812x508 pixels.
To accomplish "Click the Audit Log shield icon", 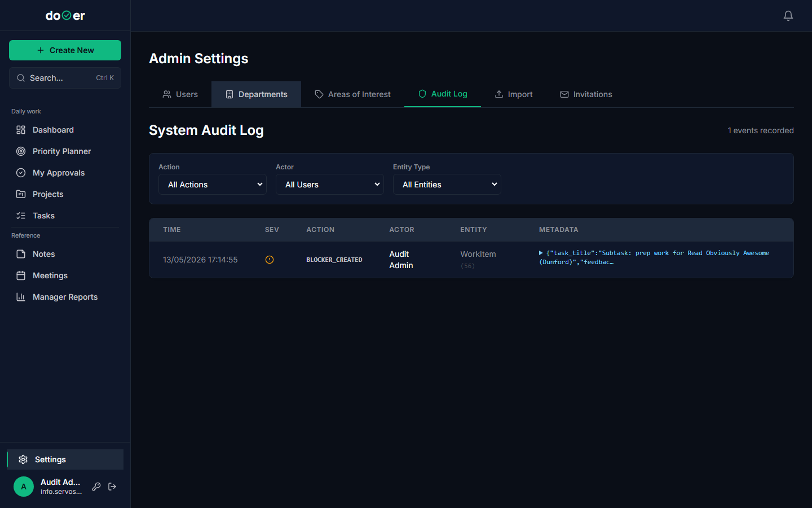I will click(422, 94).
